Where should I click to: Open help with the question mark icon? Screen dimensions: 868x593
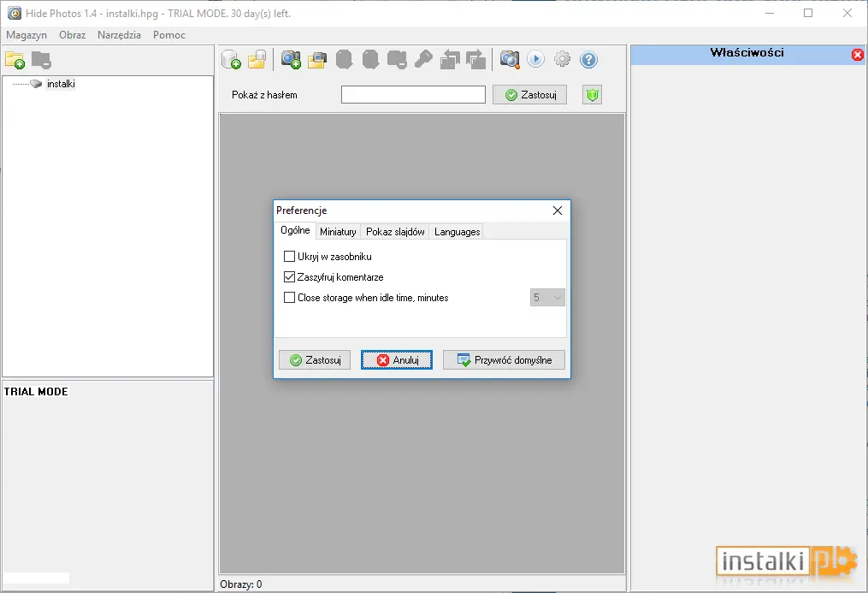click(588, 59)
